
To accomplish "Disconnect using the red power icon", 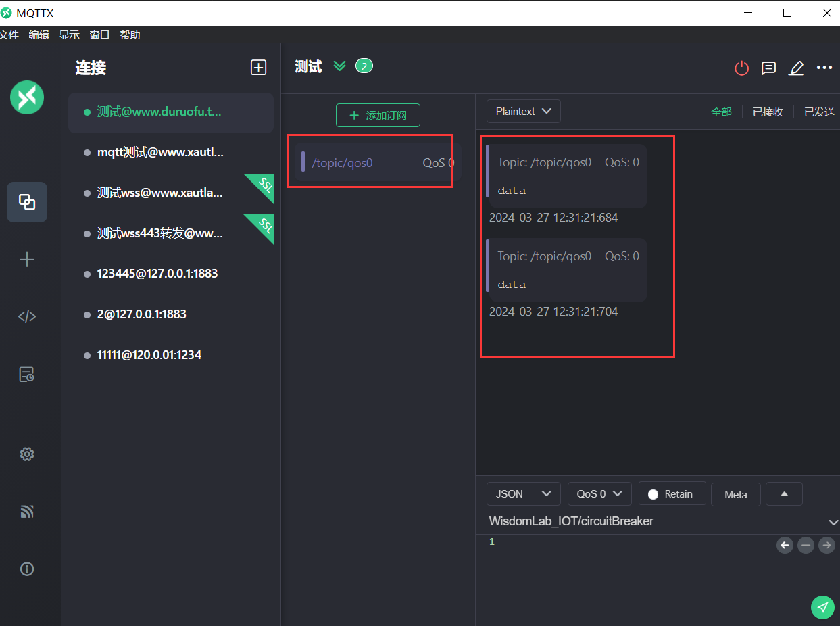I will pos(741,68).
